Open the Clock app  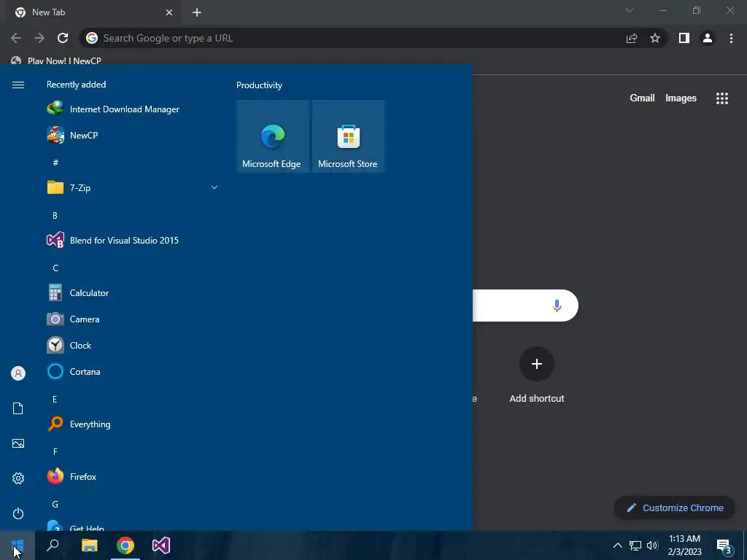click(x=133, y=345)
